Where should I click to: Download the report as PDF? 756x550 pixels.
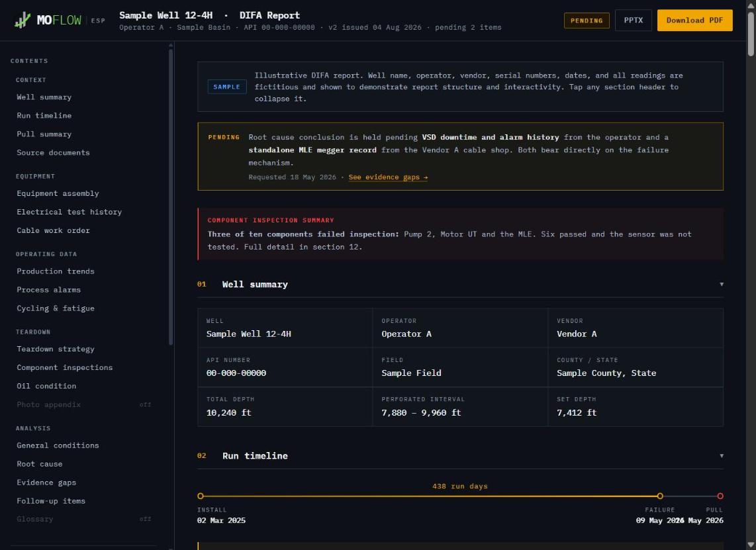coord(694,21)
